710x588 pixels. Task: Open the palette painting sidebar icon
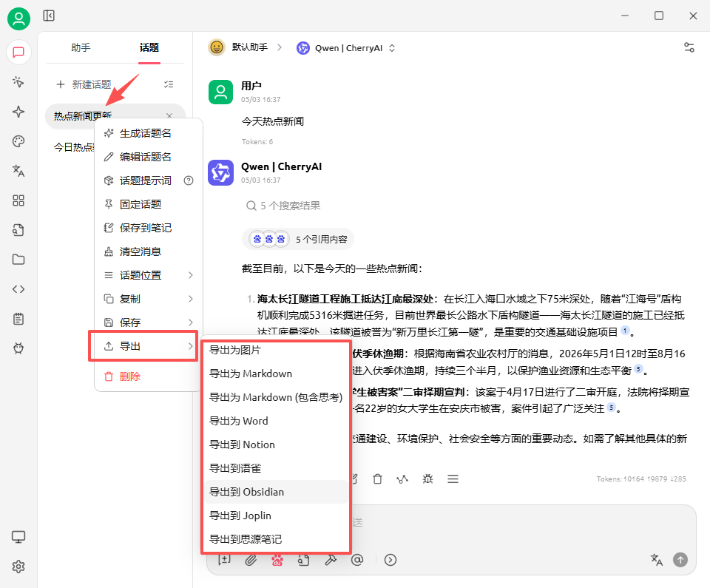click(x=18, y=141)
